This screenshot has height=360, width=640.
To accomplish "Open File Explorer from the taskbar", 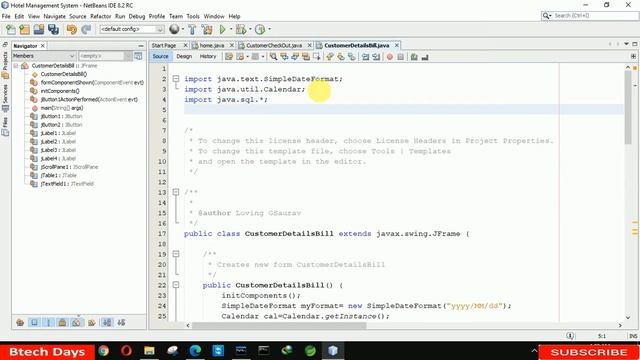I will point(149,351).
